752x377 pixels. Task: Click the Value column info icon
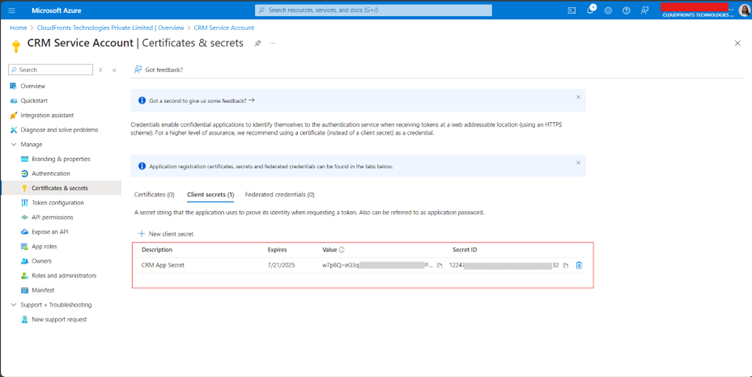click(x=341, y=249)
